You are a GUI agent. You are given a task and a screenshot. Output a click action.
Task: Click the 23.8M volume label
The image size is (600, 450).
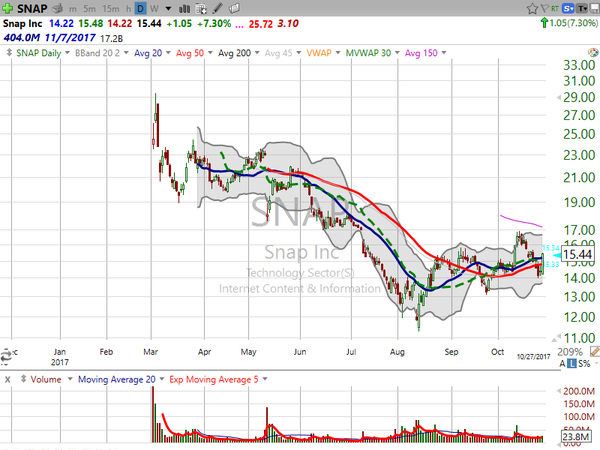point(575,437)
